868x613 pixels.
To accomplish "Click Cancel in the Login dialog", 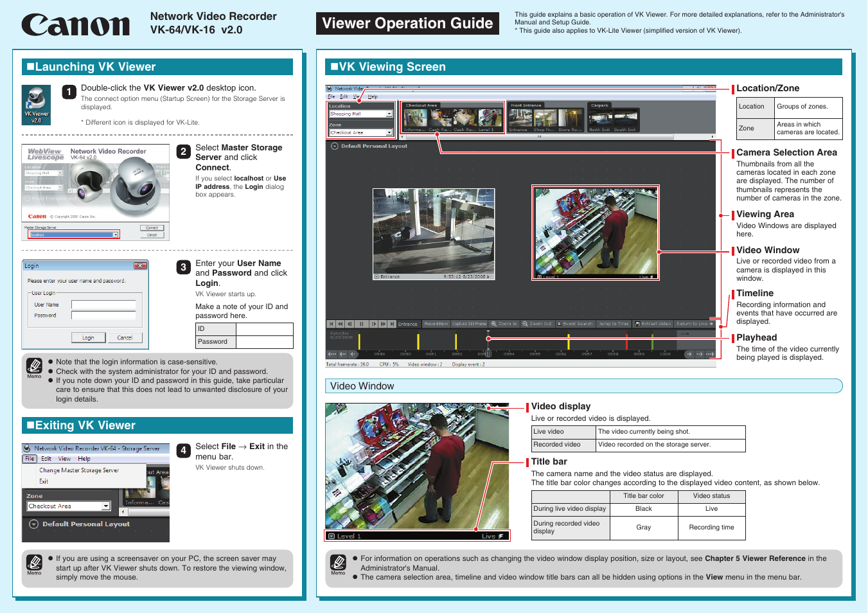I will point(125,337).
